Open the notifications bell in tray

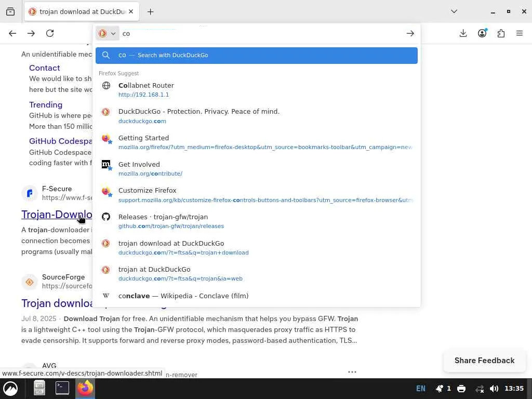pos(440,389)
